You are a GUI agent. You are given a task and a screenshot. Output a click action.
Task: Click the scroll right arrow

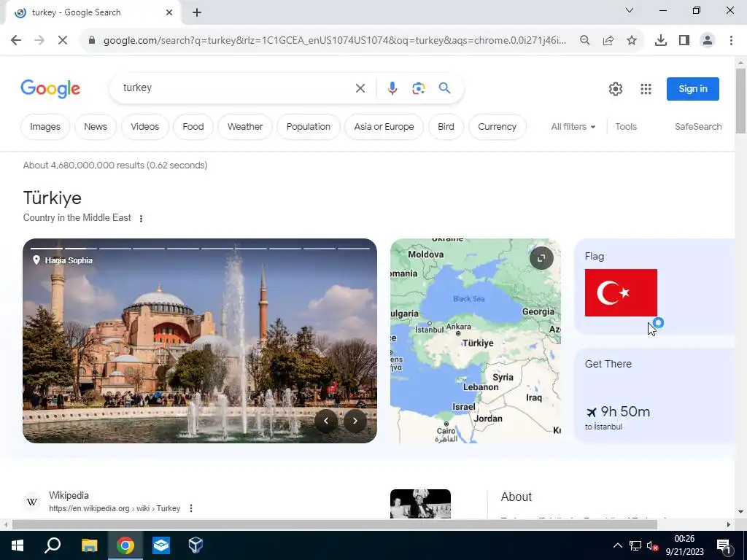728,524
